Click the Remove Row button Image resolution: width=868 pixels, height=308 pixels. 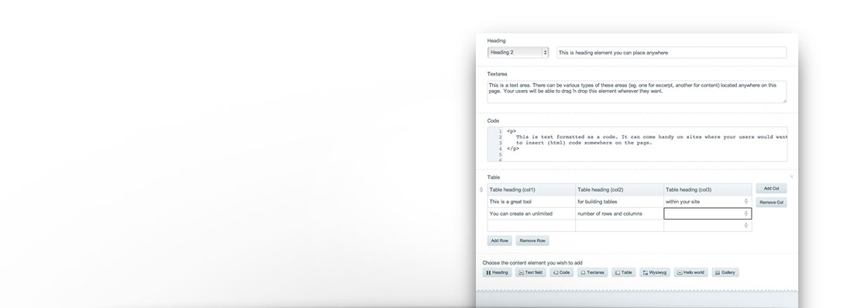click(532, 241)
